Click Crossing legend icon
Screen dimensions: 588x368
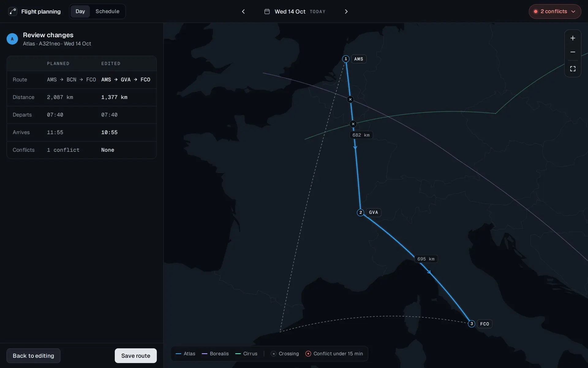pyautogui.click(x=273, y=354)
